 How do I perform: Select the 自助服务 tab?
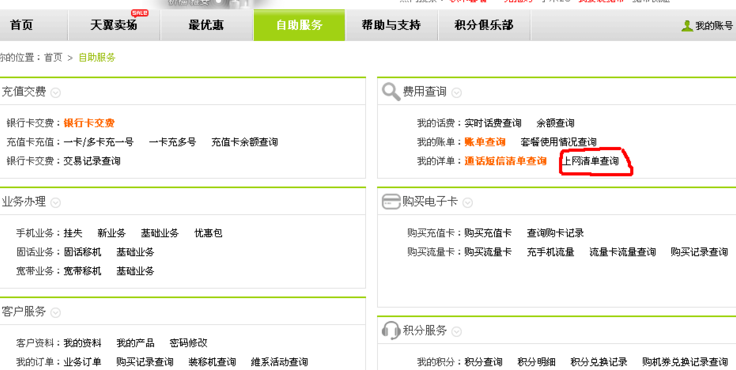(x=299, y=25)
